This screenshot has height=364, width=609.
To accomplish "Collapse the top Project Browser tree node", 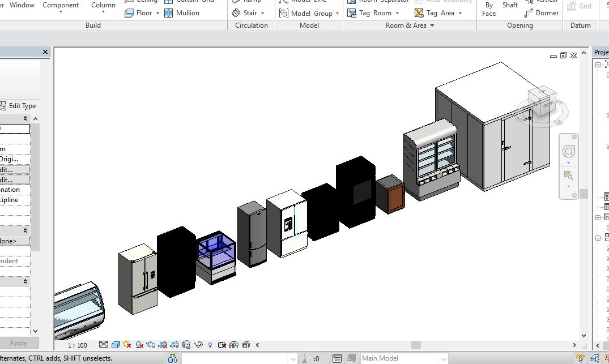I will pos(598,65).
